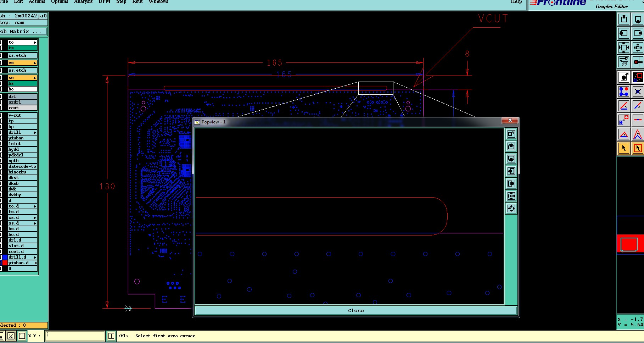Image resolution: width=644 pixels, height=343 pixels.
Task: Click the zoom out icon in main toolbar
Action: coord(638,48)
